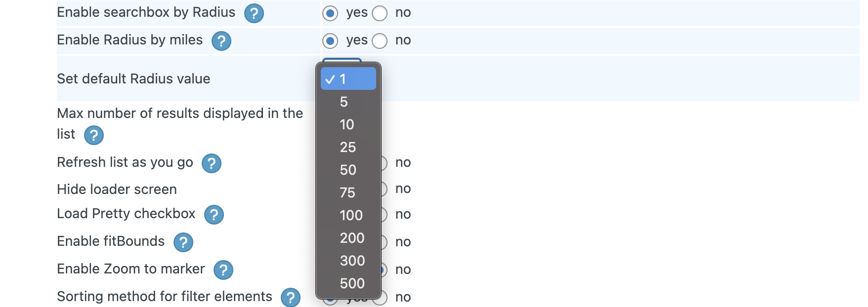
Task: Click help icon for Max number of results
Action: click(93, 135)
